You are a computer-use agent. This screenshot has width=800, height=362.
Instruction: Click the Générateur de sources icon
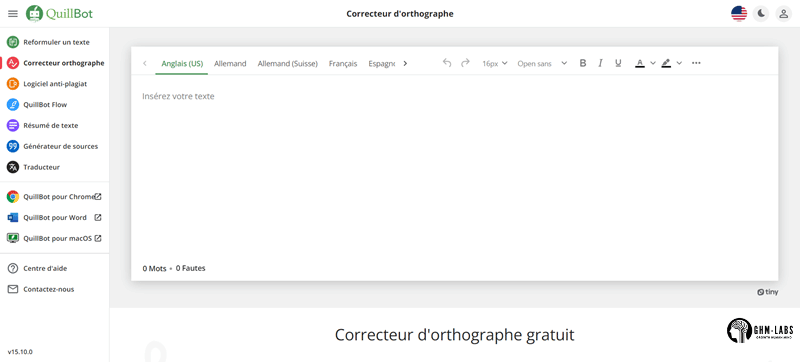tap(13, 146)
